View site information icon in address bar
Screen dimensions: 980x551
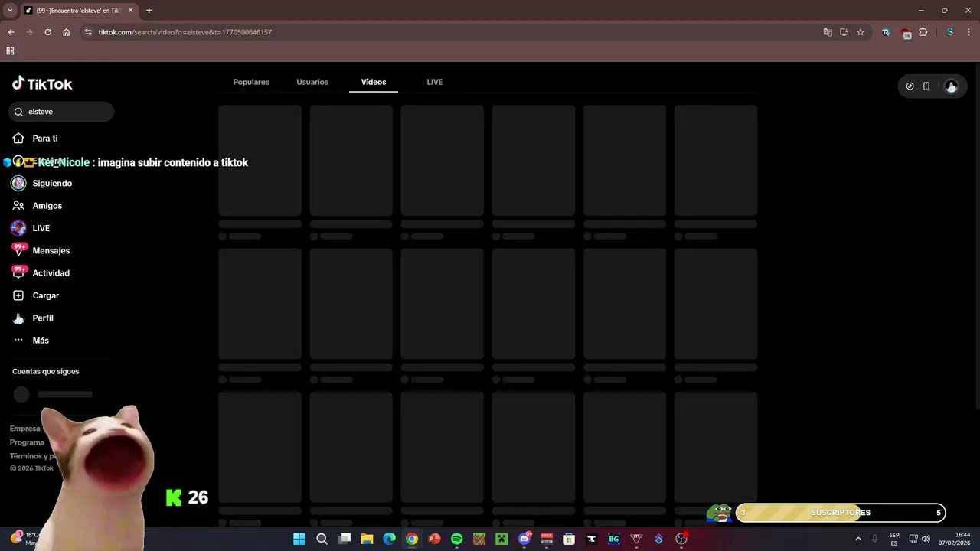pos(88,32)
